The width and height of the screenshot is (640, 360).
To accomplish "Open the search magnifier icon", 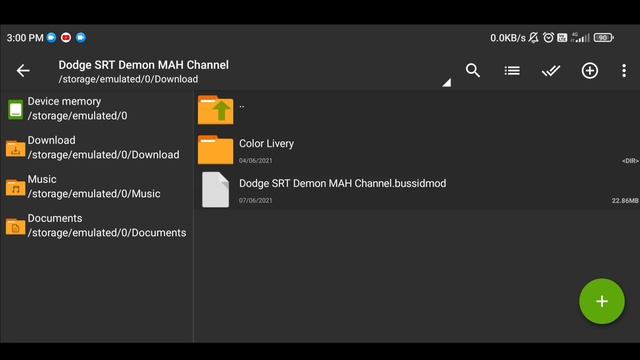I will point(473,71).
